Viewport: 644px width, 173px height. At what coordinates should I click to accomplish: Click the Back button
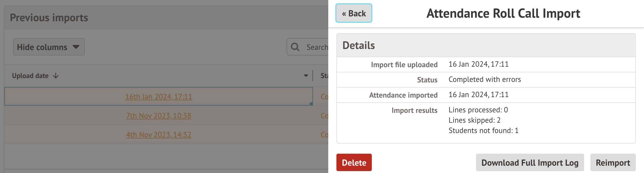[354, 13]
